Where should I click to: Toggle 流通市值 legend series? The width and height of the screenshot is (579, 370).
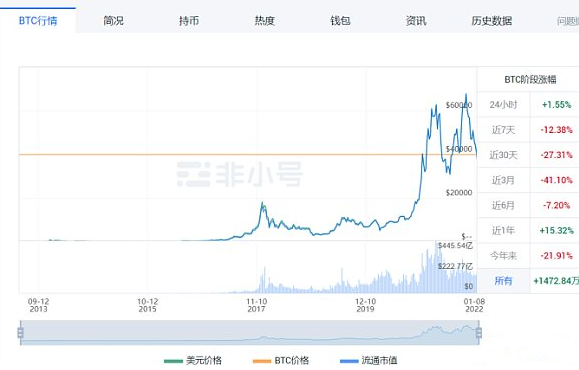coord(368,360)
